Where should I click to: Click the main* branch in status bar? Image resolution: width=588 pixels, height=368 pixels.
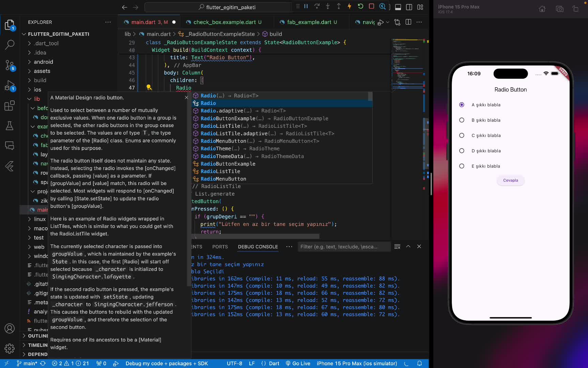click(27, 363)
